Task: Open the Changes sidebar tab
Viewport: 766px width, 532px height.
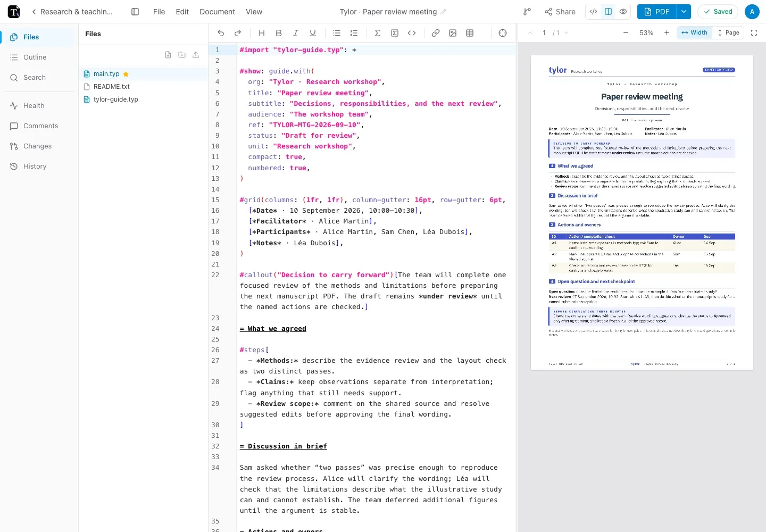Action: point(39,146)
